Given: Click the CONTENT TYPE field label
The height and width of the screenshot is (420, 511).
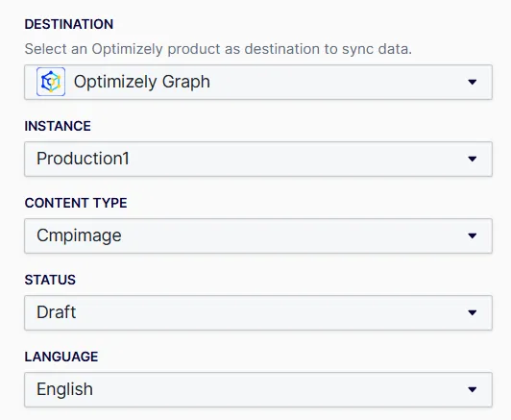Looking at the screenshot, I should [x=76, y=203].
